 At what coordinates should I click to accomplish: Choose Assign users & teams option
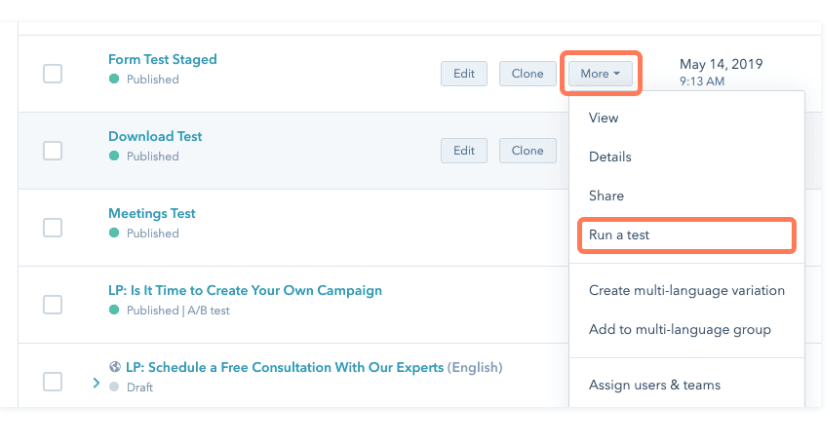pos(655,385)
